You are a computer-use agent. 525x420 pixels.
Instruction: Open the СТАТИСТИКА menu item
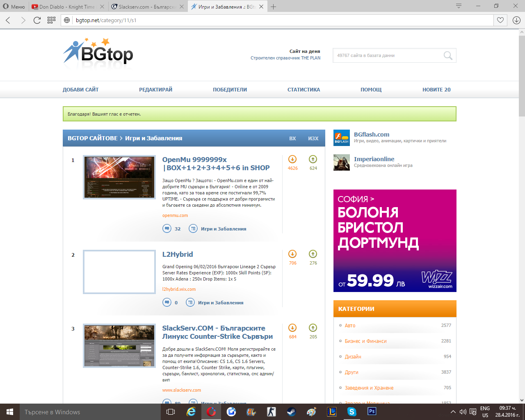(x=304, y=89)
